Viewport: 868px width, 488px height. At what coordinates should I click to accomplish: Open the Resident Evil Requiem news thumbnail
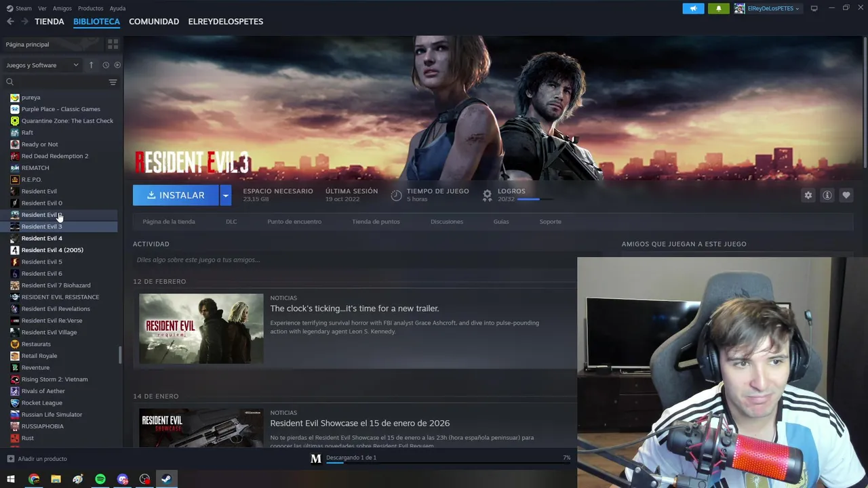tap(201, 329)
